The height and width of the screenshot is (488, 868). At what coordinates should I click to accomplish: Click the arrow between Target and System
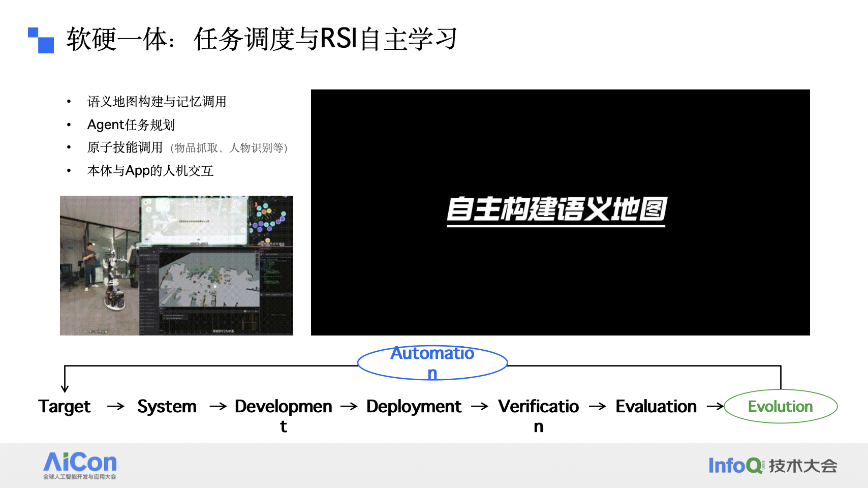click(116, 406)
